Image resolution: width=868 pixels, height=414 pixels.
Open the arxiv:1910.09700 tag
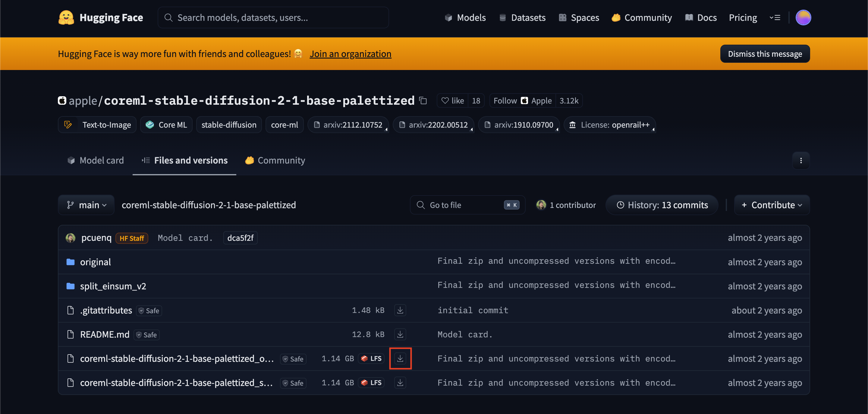[x=519, y=125]
